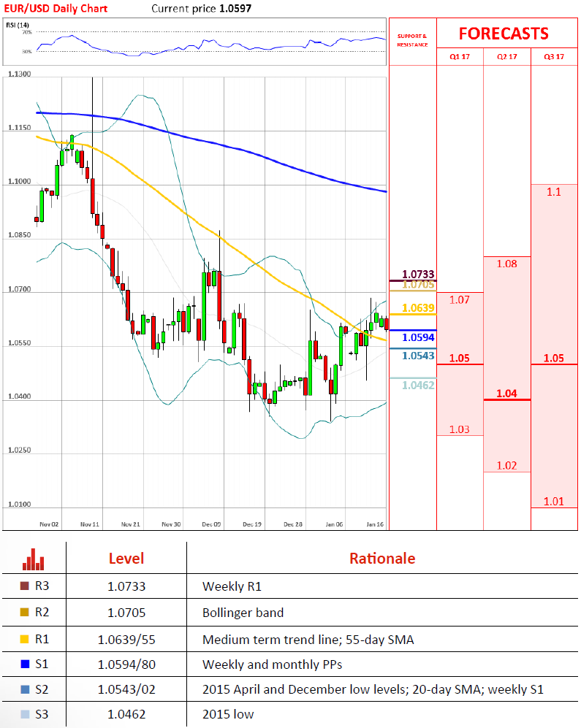Select the Q1 17 forecast column header
Viewport: 581px width, 728px height.
pyautogui.click(x=460, y=57)
